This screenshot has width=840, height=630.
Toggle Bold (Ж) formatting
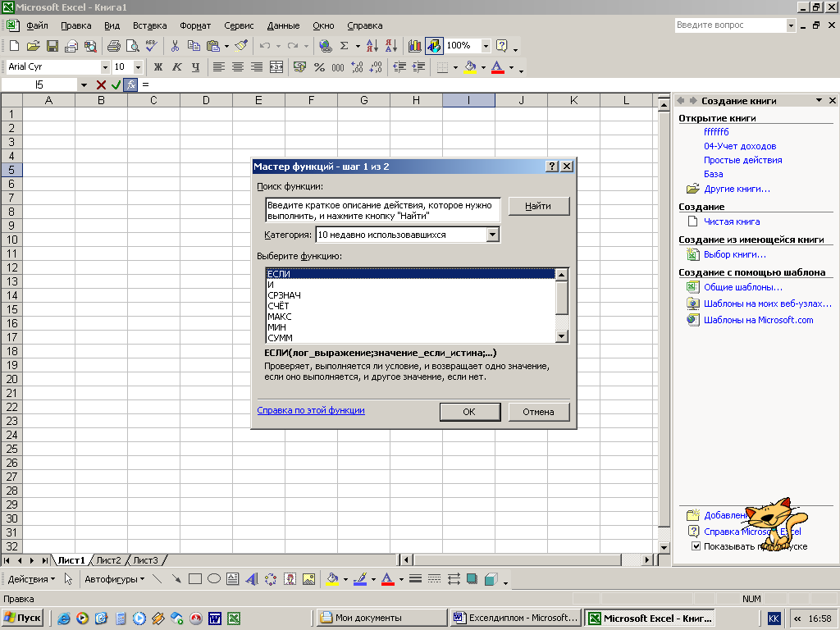[158, 67]
